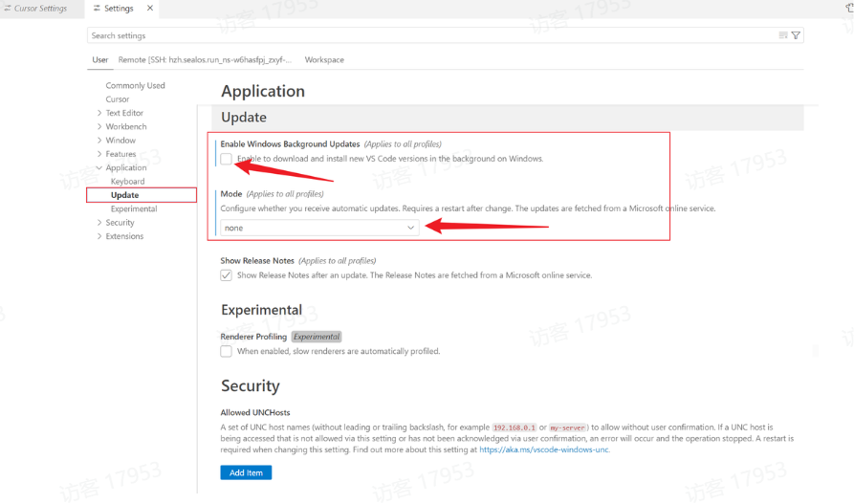854x504 pixels.
Task: Switch to Remote SSH settings scope tab
Action: tap(205, 60)
